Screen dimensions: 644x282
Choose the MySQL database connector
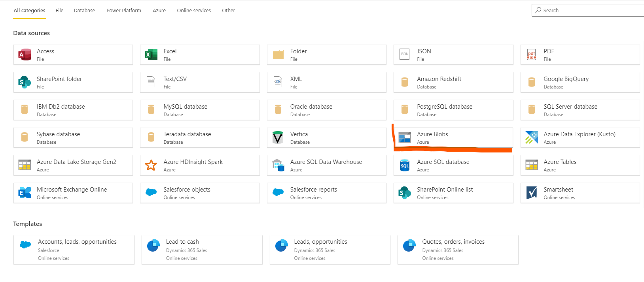(x=200, y=110)
